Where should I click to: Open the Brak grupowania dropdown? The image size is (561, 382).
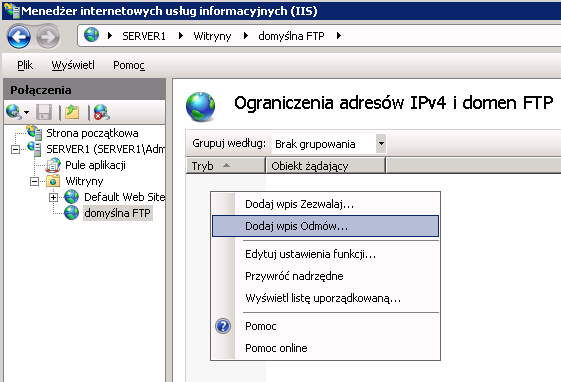point(381,144)
